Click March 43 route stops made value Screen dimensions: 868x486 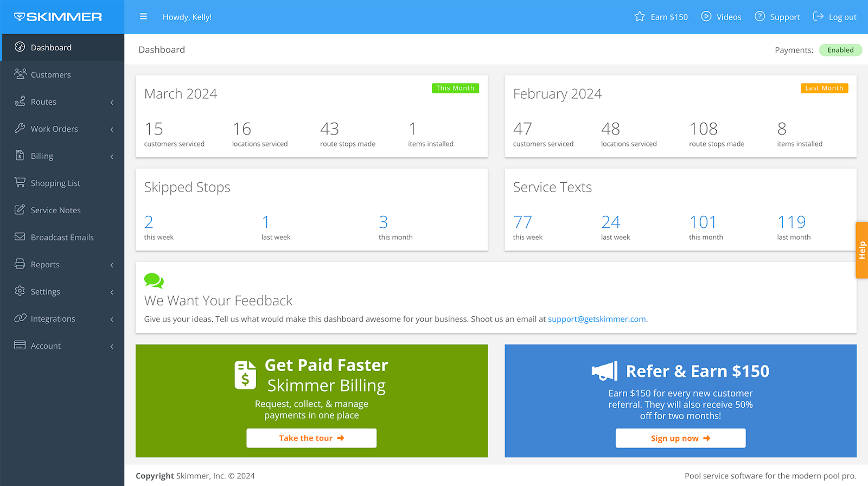pos(329,129)
